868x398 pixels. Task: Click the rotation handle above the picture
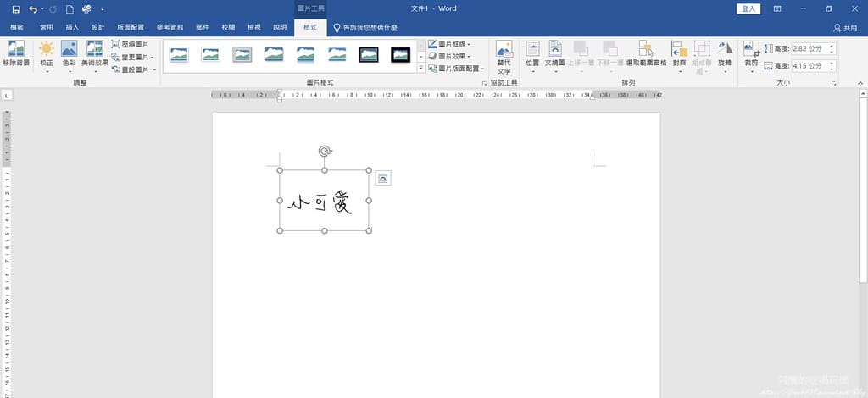pos(325,151)
